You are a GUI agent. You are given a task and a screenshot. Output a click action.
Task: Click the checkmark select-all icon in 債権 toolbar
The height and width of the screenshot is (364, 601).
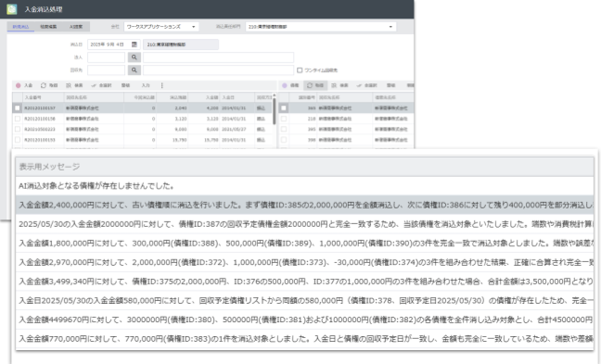click(359, 85)
